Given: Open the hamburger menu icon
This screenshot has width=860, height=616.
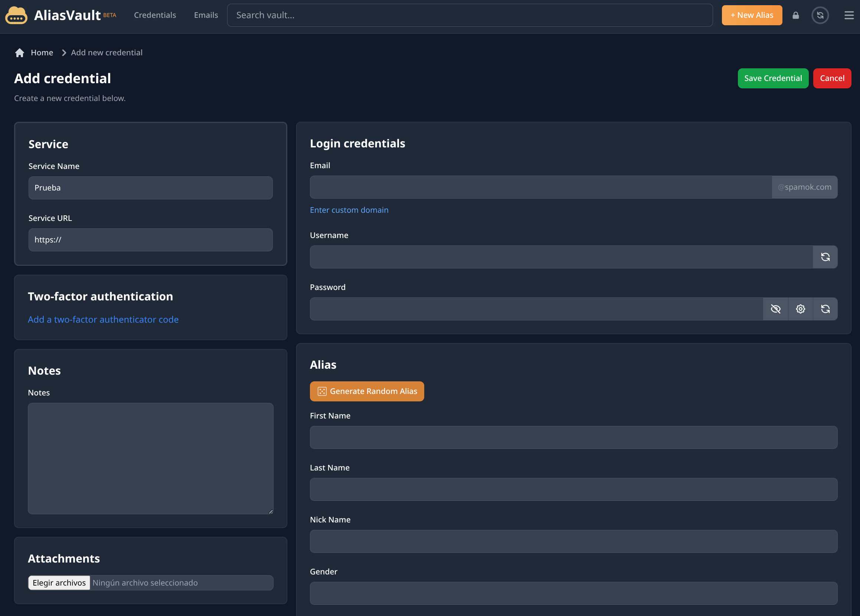Looking at the screenshot, I should [x=848, y=15].
